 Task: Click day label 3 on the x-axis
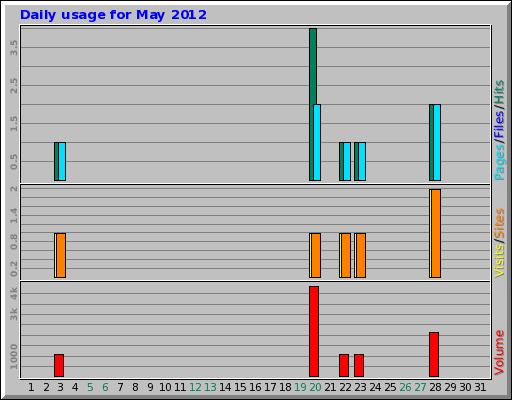tap(60, 387)
